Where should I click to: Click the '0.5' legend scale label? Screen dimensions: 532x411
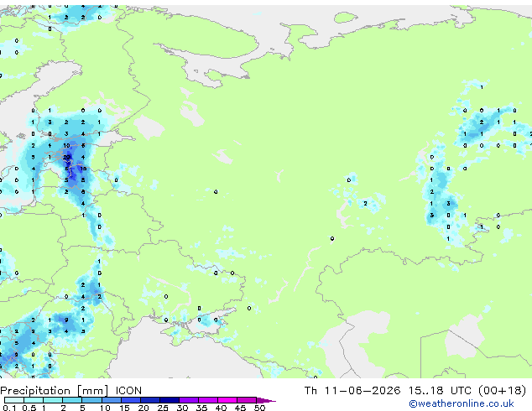pos(29,408)
